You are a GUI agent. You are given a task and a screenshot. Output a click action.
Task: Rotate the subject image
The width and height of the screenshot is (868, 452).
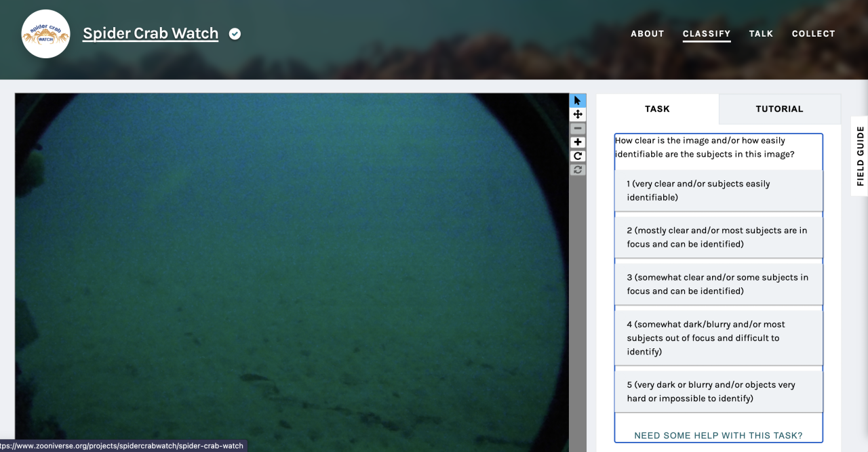(578, 156)
